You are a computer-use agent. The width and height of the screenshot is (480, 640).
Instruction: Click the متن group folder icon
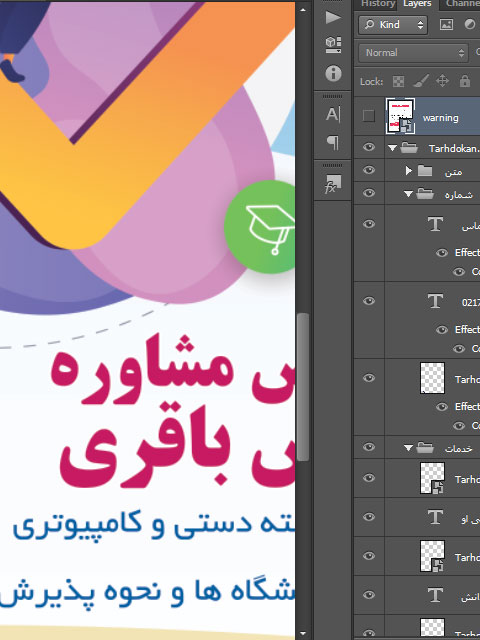click(424, 171)
